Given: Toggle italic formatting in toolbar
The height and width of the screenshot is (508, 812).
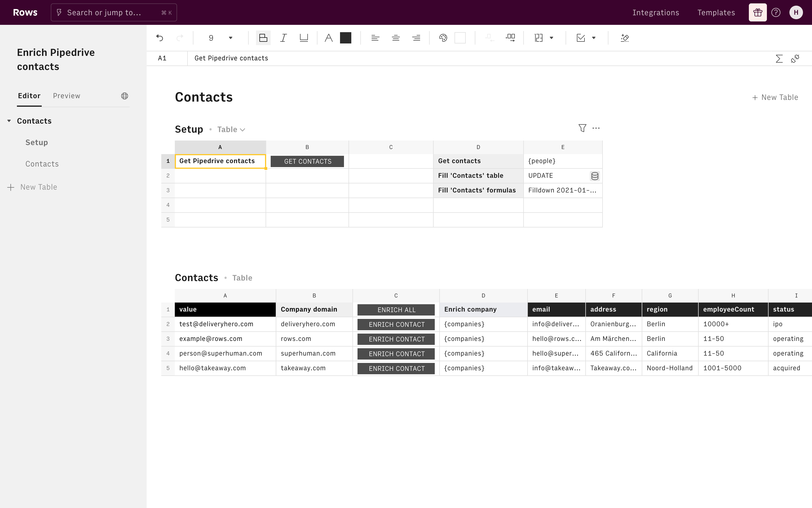Looking at the screenshot, I should coord(284,38).
